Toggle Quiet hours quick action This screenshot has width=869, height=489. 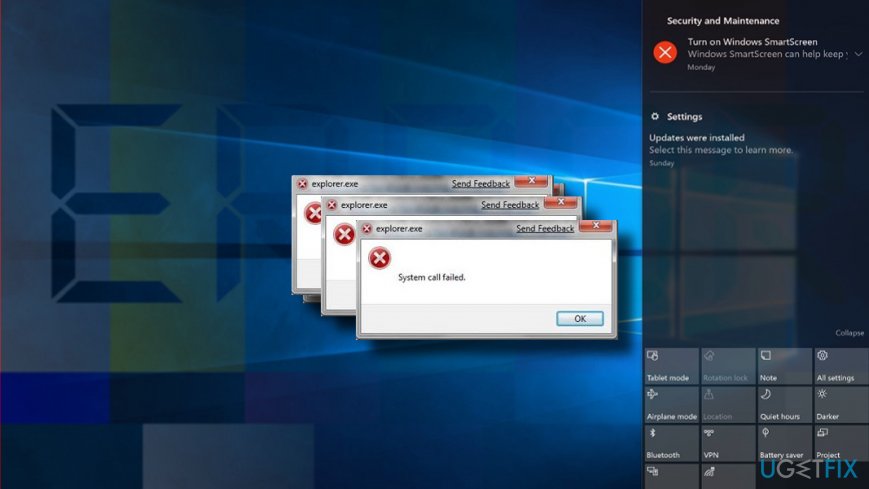tap(784, 405)
